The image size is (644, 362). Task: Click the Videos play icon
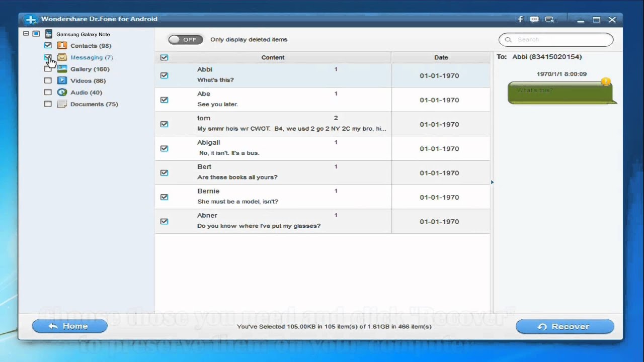click(62, 80)
